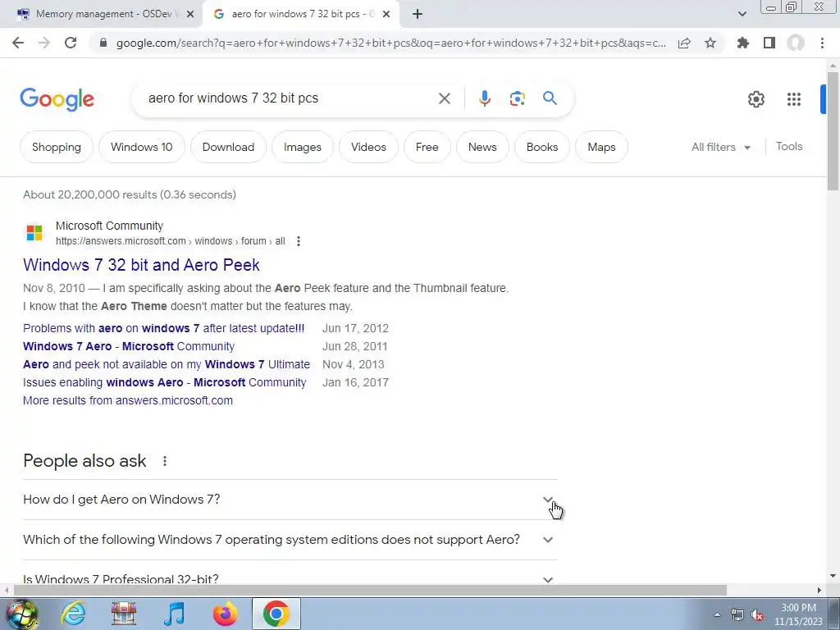Switch to Videos results
840x630 pixels.
pyautogui.click(x=368, y=147)
